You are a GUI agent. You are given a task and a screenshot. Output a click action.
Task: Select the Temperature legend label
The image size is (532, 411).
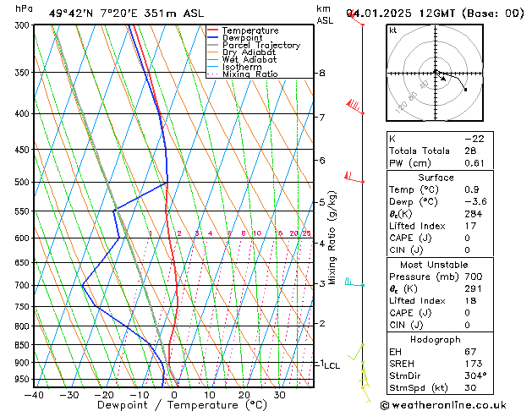pyautogui.click(x=250, y=30)
